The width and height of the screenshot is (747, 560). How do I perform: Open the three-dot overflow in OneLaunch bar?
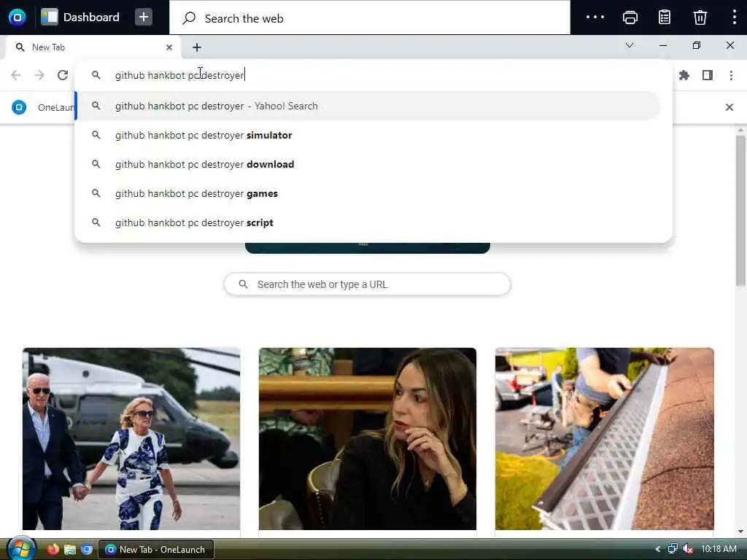pyautogui.click(x=595, y=17)
